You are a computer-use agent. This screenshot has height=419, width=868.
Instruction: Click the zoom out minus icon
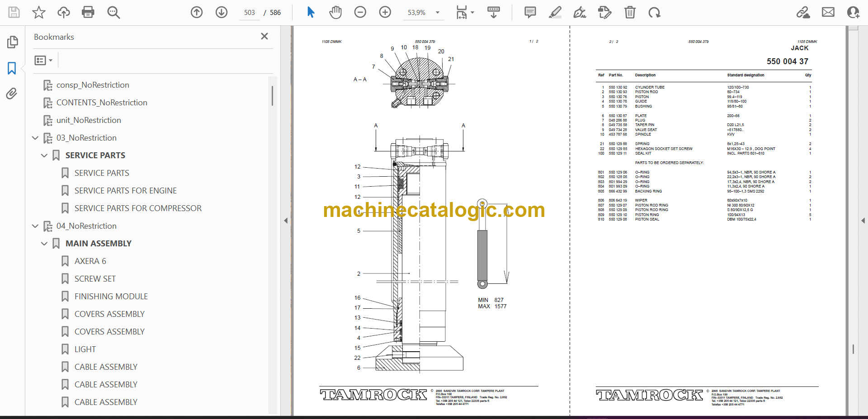pyautogui.click(x=360, y=12)
